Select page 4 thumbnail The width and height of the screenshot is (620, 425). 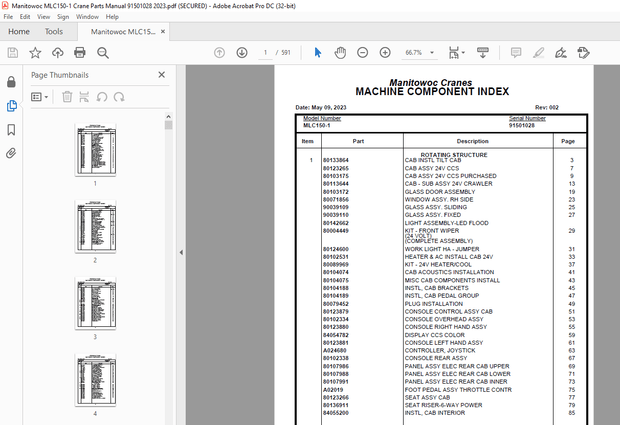95,380
